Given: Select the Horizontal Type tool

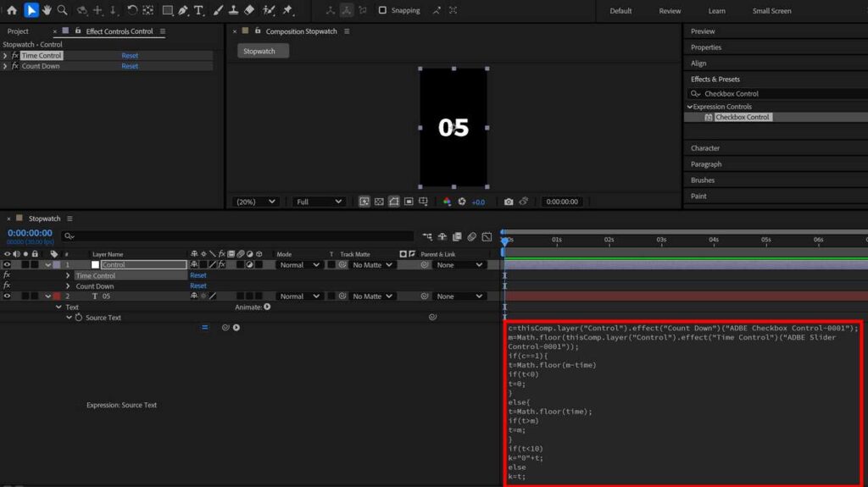Looking at the screenshot, I should click(198, 10).
